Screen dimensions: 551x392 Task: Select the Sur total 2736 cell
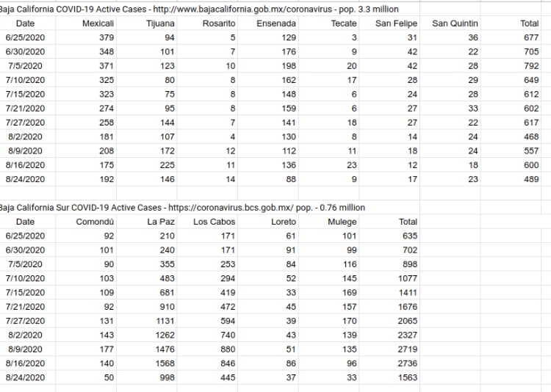click(x=389, y=363)
